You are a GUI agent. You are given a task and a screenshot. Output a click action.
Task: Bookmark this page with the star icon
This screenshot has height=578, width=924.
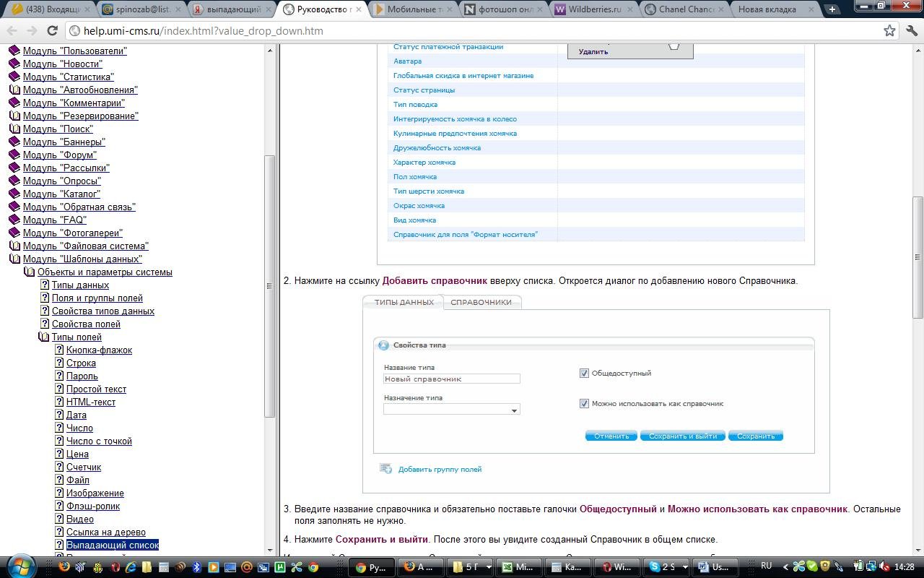(889, 31)
